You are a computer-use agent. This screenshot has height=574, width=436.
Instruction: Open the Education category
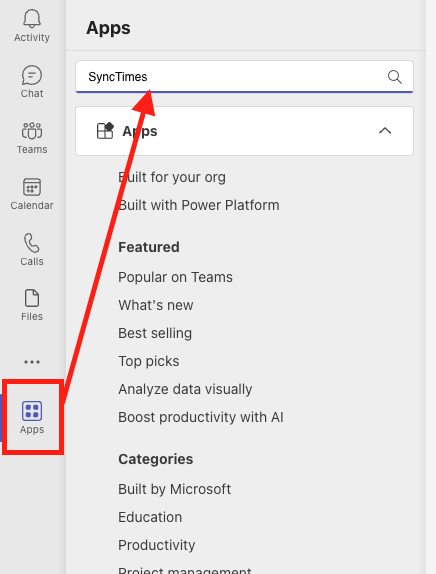150,517
